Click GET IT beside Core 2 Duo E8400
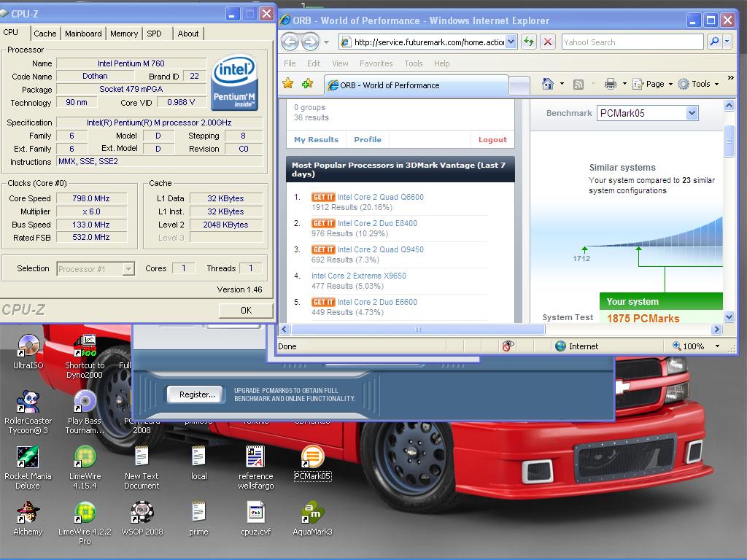This screenshot has height=560, width=747. [323, 223]
